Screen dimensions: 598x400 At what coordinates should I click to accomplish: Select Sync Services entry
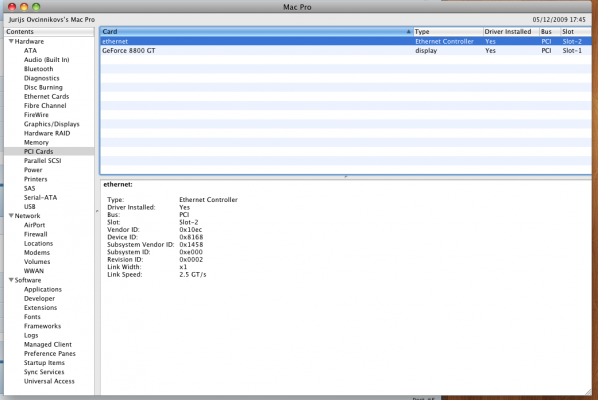[44, 372]
